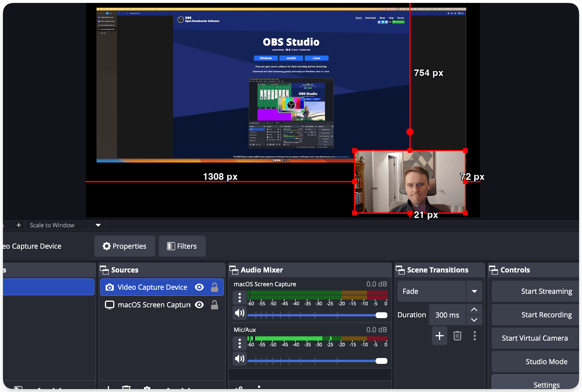
Task: Click the plus icon beside Scale to Window
Action: (x=19, y=225)
